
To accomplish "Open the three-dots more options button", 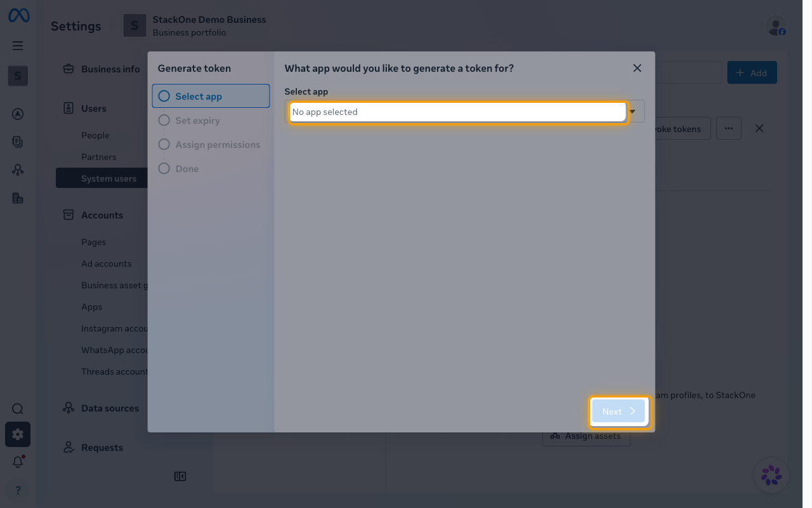I will pos(729,128).
